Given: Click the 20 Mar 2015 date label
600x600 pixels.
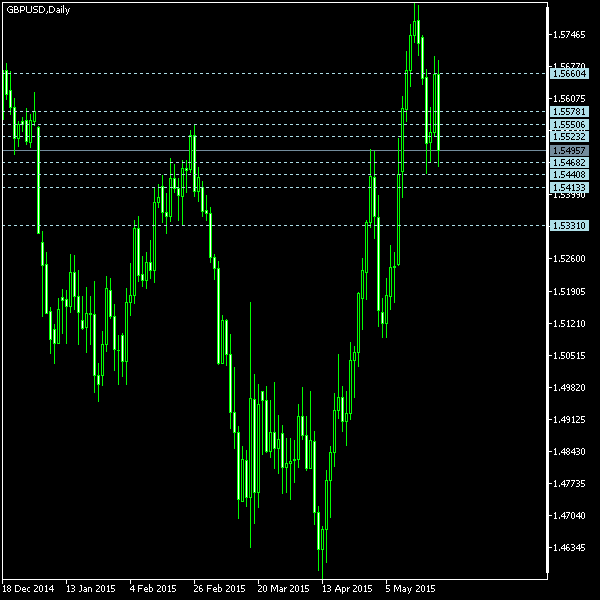Looking at the screenshot, I should (x=283, y=589).
